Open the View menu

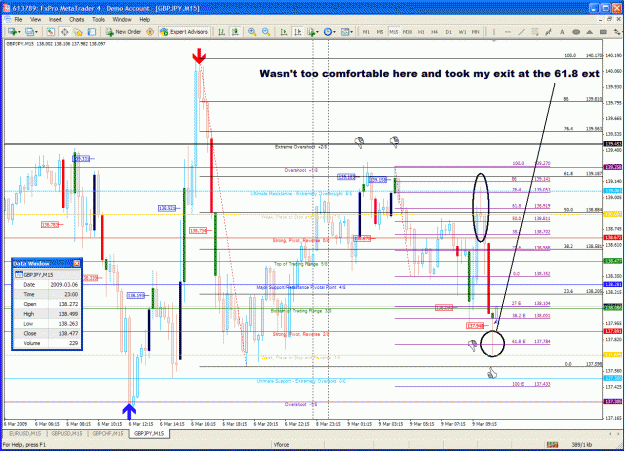35,19
